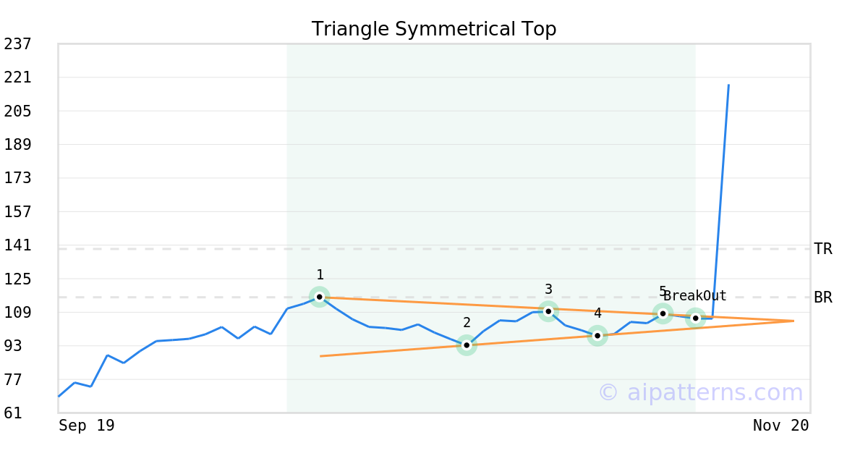
Task: Open the aipatterns.com watermark link
Action: click(700, 392)
